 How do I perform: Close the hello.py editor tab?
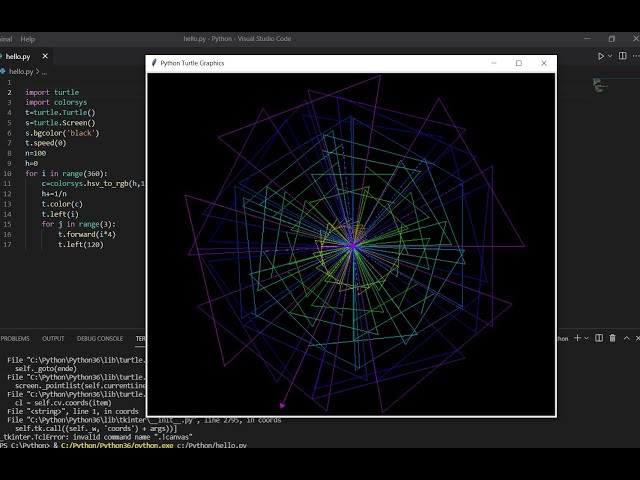[x=45, y=56]
